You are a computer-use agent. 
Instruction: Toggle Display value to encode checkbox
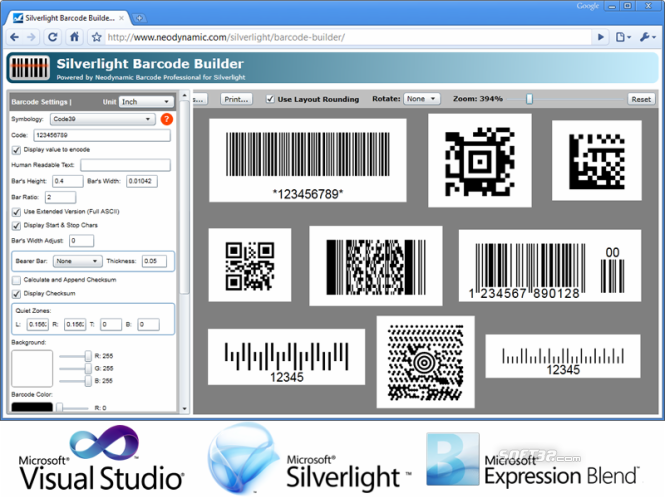(x=16, y=150)
